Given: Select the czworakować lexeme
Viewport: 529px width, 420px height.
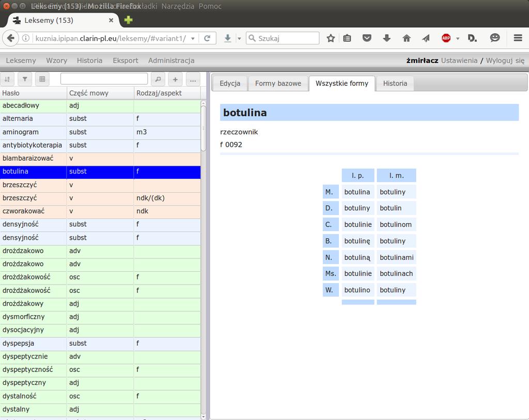Looking at the screenshot, I should [x=100, y=211].
